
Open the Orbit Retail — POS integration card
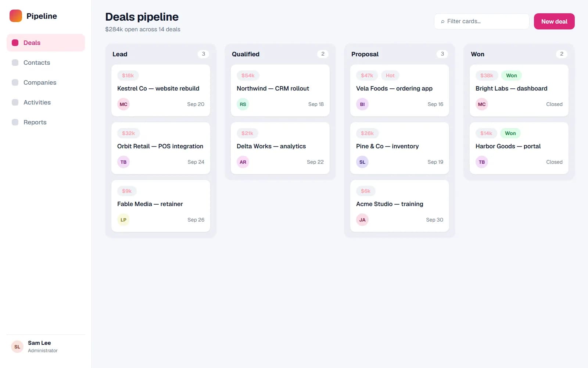click(161, 148)
